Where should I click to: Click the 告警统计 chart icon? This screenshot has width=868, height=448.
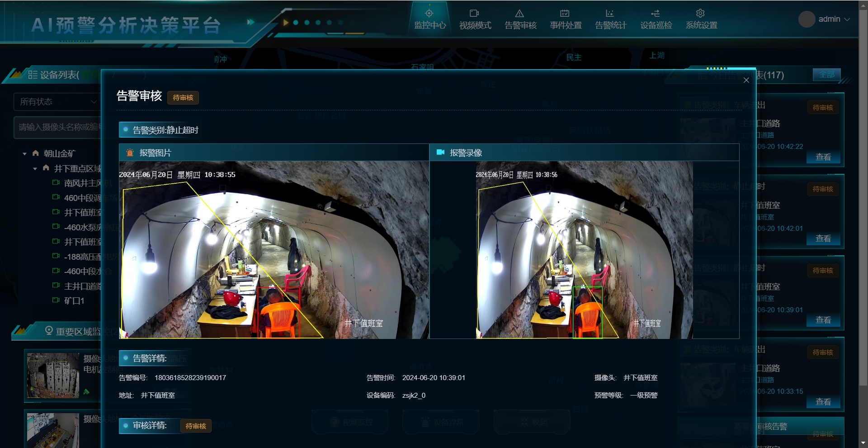tap(610, 13)
